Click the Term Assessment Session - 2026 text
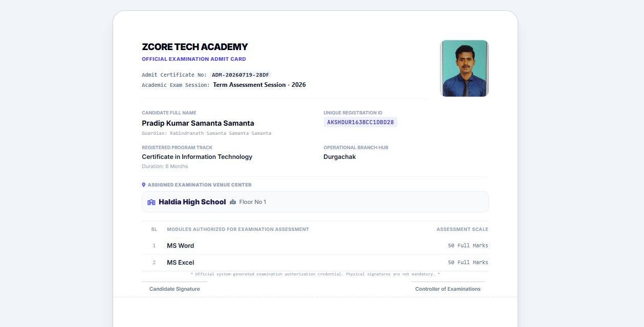 point(259,85)
